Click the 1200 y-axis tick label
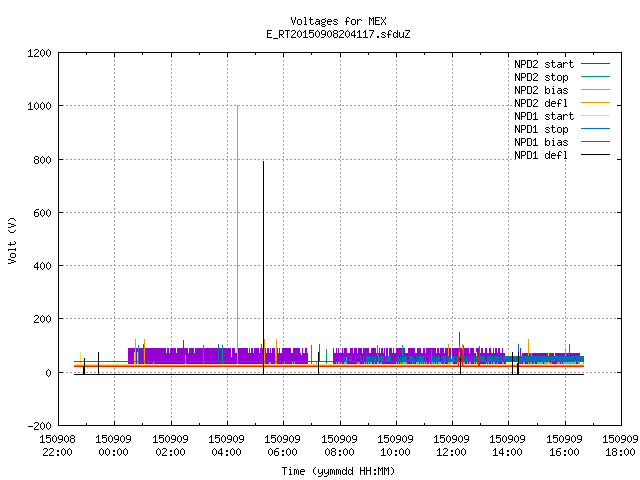 tap(40, 53)
